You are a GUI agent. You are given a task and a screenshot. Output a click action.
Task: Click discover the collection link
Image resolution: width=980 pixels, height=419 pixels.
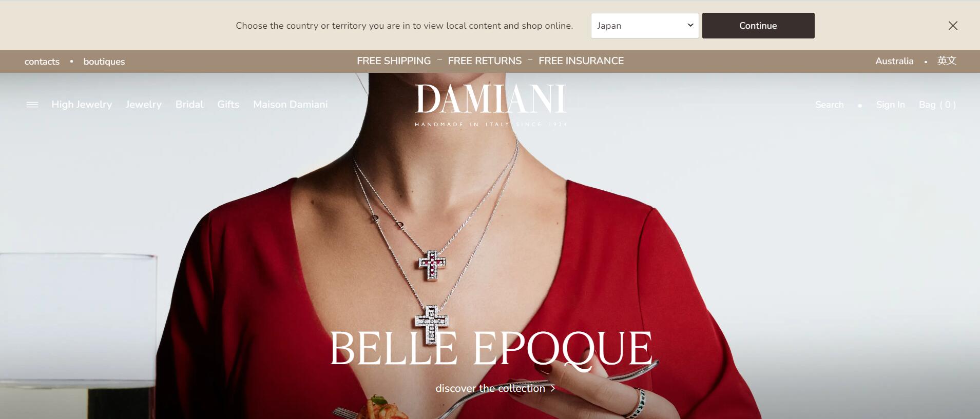490,389
